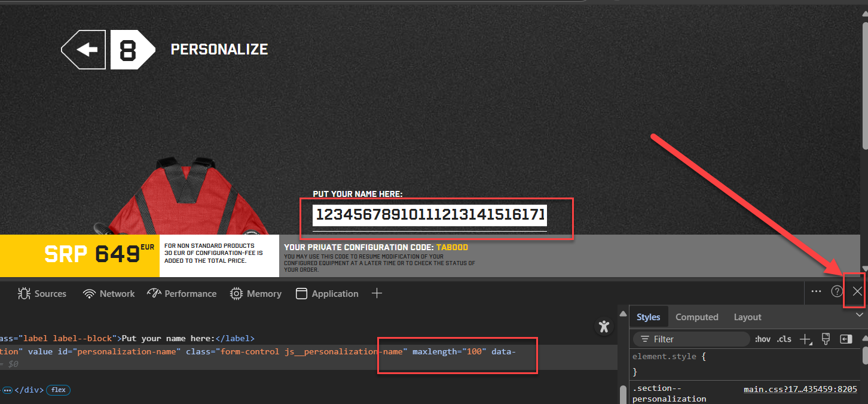Screen dimensions: 868x404
Task: Toggle the :hov element state panel
Action: click(763, 339)
